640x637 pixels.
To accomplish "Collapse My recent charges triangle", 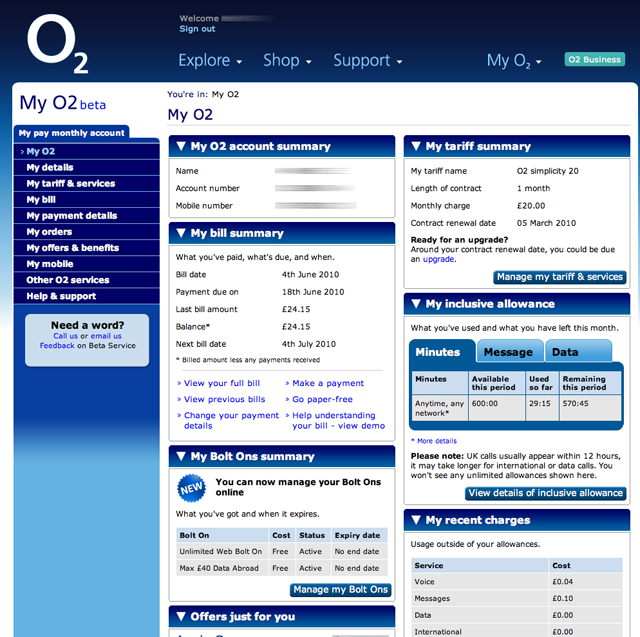I will pyautogui.click(x=416, y=520).
